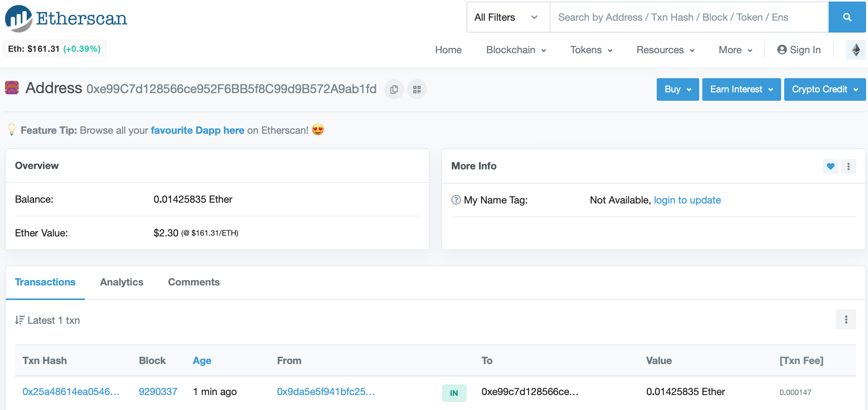Open the favourite Dapp here link
Viewport: 868px width, 410px height.
[197, 130]
